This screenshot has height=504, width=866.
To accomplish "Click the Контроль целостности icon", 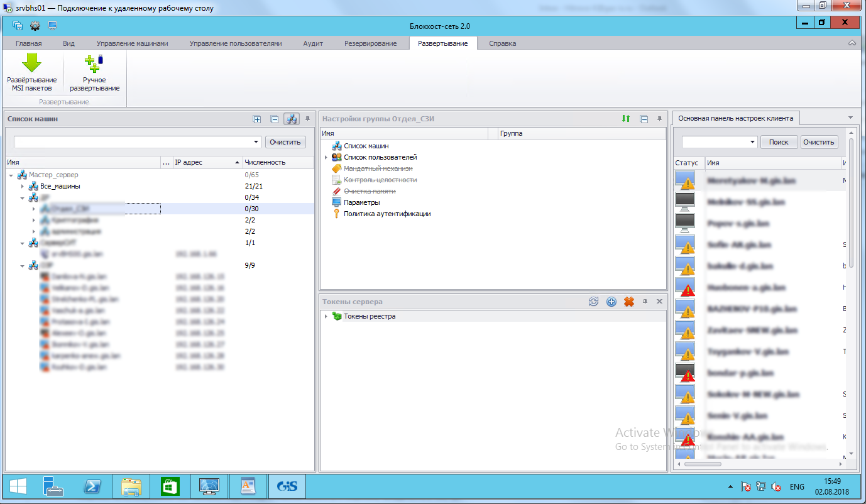I will click(x=336, y=180).
